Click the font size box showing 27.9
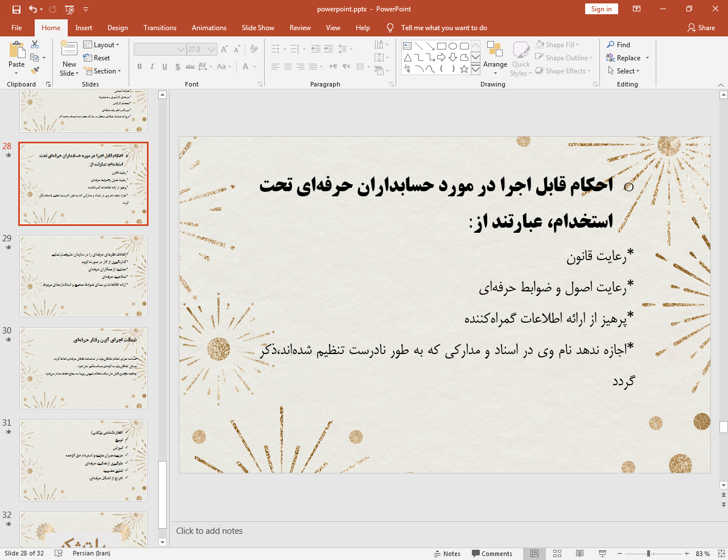The width and height of the screenshot is (728, 560). point(197,50)
